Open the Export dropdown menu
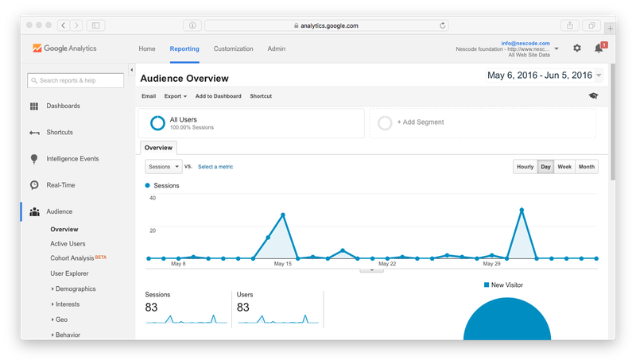Image resolution: width=636 pixels, height=364 pixels. [175, 96]
